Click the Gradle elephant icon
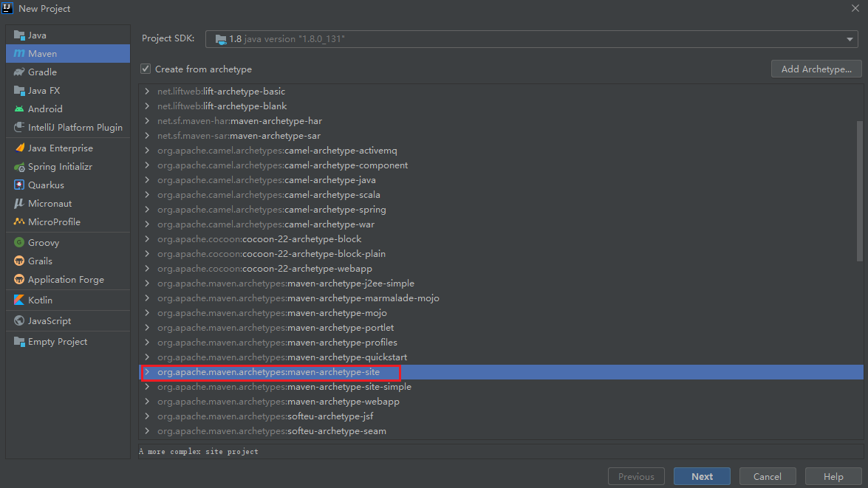 tap(19, 72)
